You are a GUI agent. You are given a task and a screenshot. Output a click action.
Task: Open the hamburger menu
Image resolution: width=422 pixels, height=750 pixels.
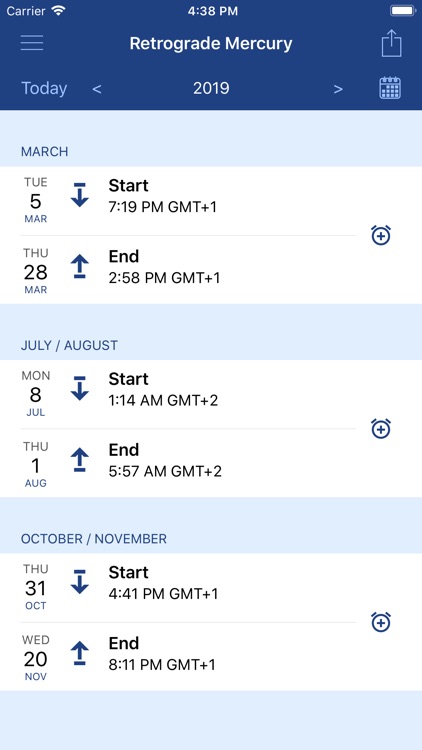[x=32, y=43]
